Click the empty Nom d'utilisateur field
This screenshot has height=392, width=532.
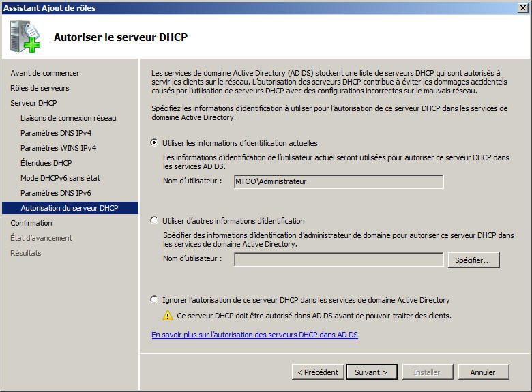pyautogui.click(x=338, y=260)
